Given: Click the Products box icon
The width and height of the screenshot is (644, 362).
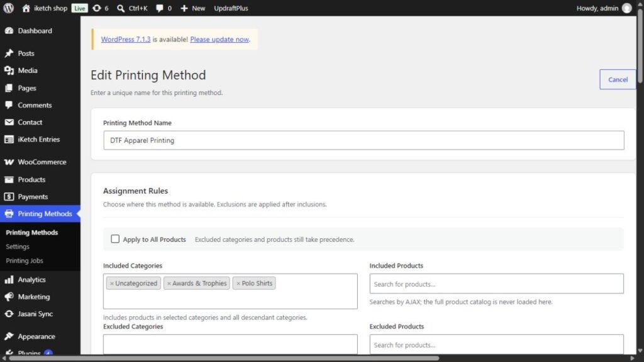Looking at the screenshot, I should (x=9, y=179).
